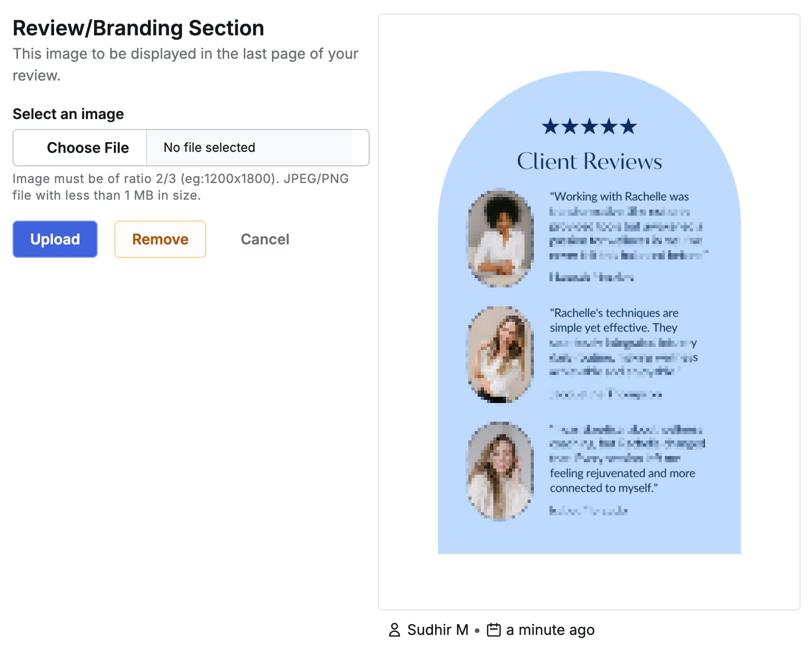Click the blue arched background of the preview
Viewport: 812px width, 650px height.
tap(590, 536)
